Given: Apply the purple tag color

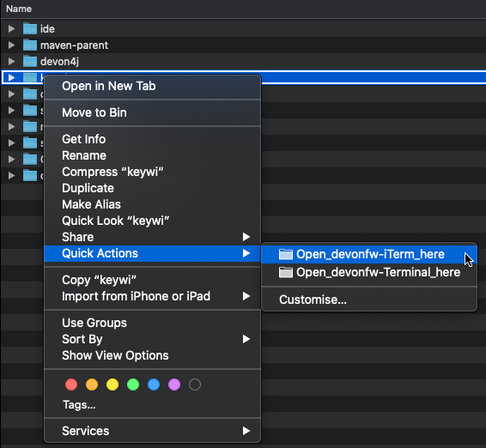Looking at the screenshot, I should pyautogui.click(x=174, y=384).
